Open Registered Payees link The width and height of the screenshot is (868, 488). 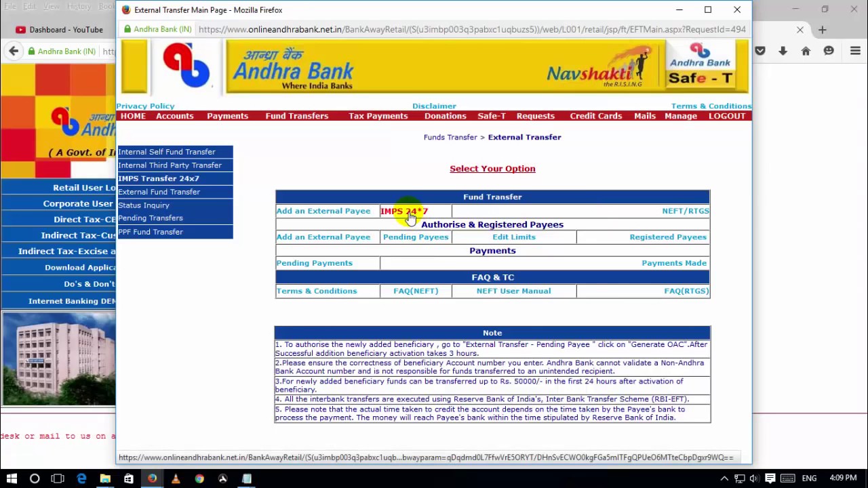click(x=668, y=237)
